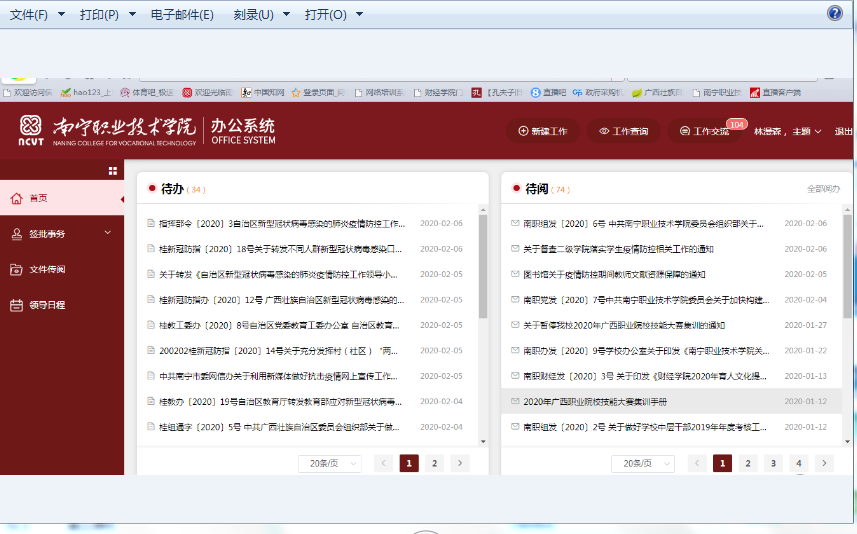Click the NCVT college logo
Viewport: 857px width, 534px height.
(33, 130)
